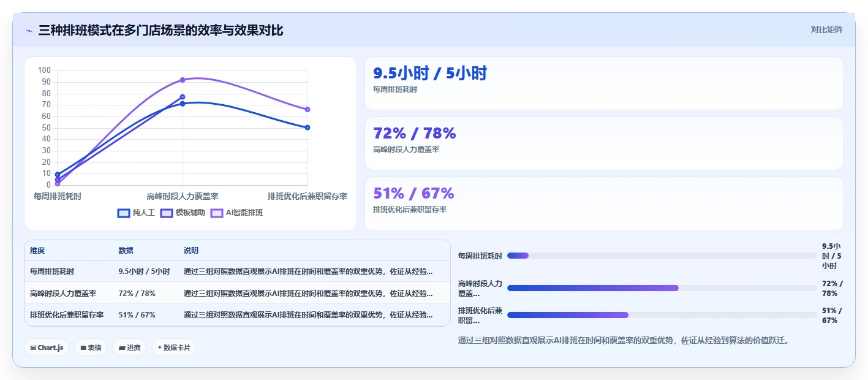Click the 高峰时段人力覆盖率 table row cell
Screen dimensions: 868x380
67,293
